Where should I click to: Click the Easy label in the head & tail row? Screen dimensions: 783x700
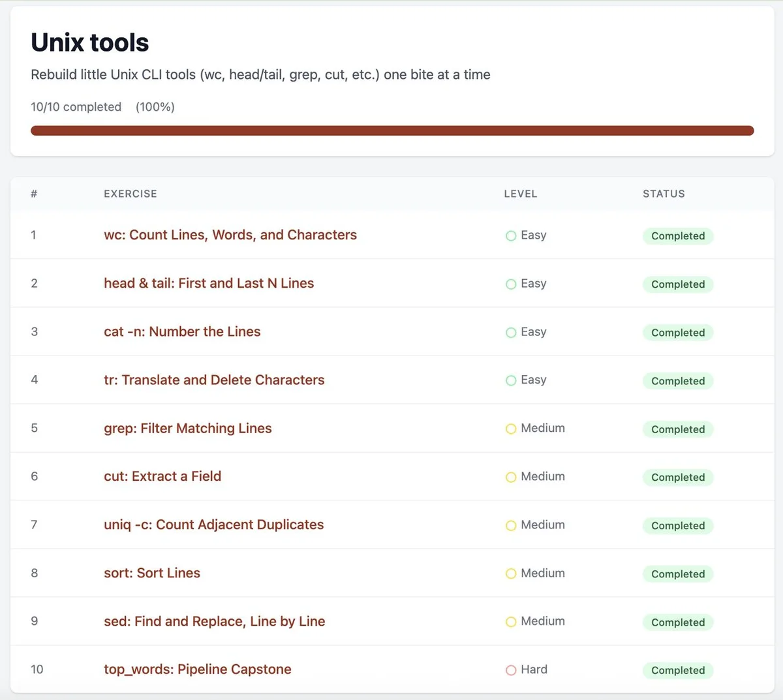pyautogui.click(x=534, y=283)
